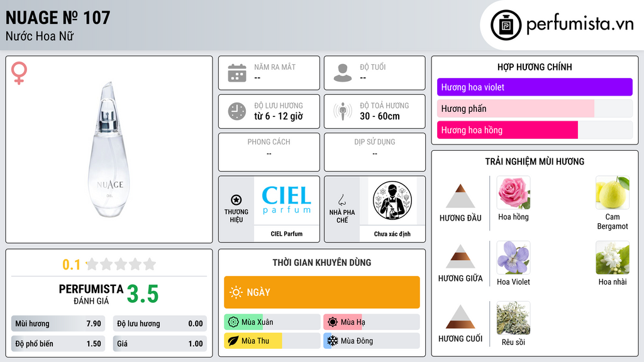
Task: Click the Mùa Thu season bar
Action: click(272, 341)
